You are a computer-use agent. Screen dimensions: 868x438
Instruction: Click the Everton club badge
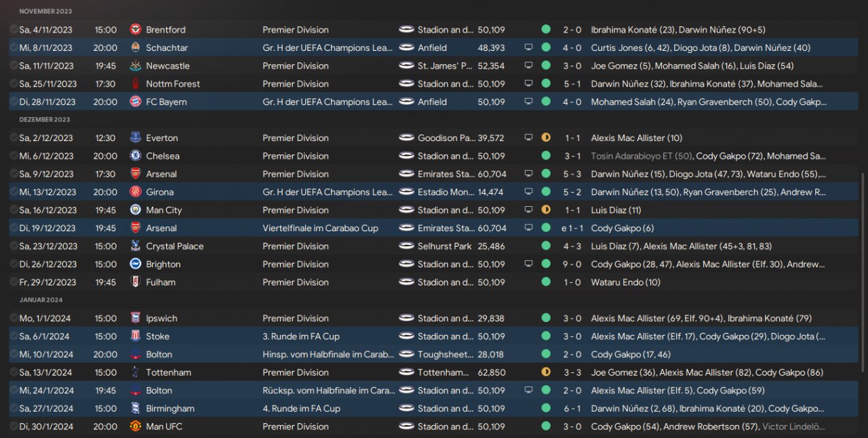tap(135, 138)
